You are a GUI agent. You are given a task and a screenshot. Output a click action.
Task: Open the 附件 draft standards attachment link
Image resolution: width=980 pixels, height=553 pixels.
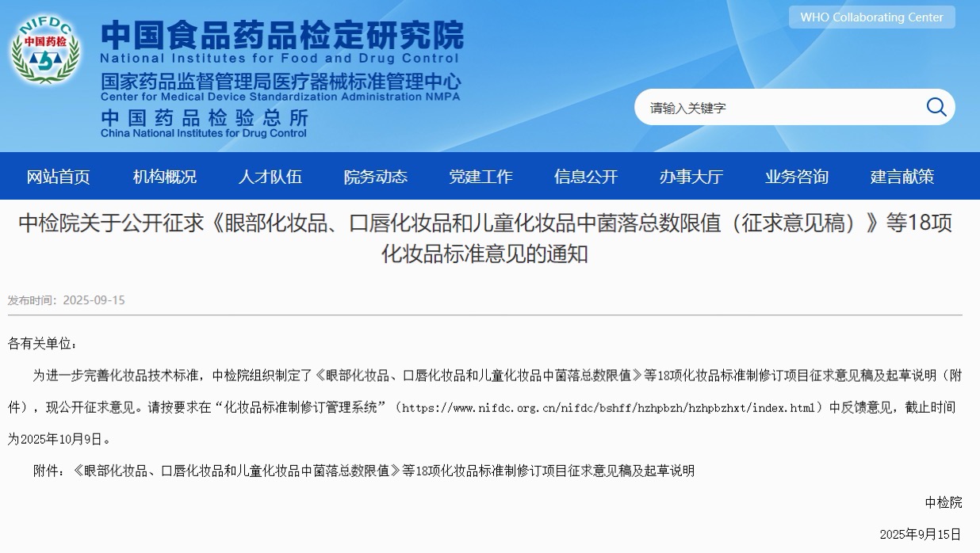click(x=384, y=471)
